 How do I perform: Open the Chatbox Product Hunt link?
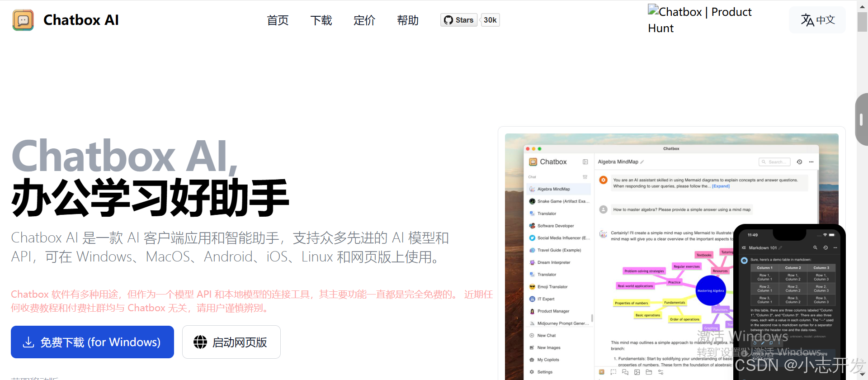(699, 20)
